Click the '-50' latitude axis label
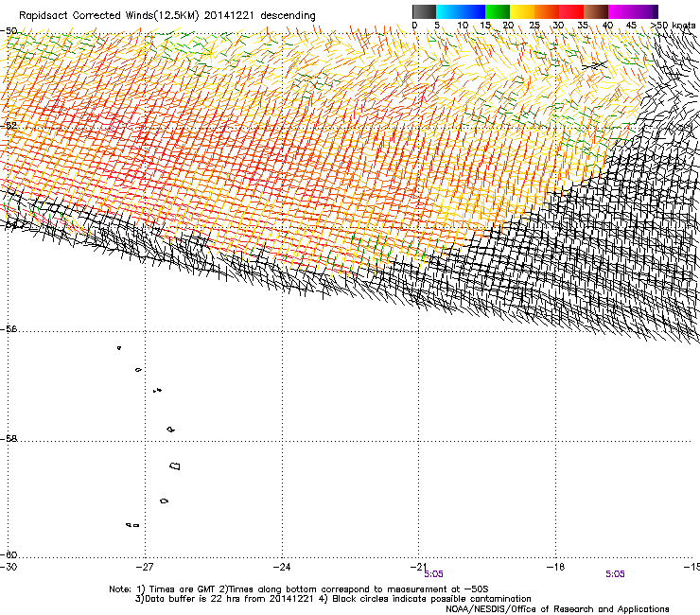Image resolution: width=700 pixels, height=615 pixels. [9, 31]
